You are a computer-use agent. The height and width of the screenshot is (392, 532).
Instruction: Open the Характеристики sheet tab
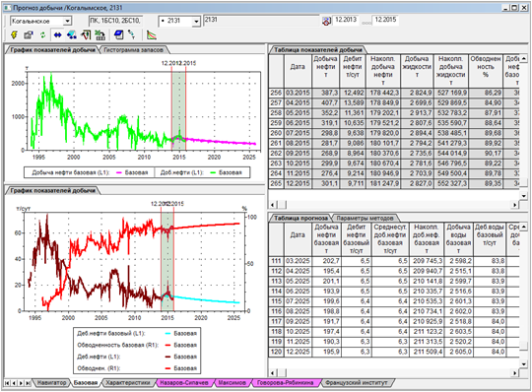[128, 382]
